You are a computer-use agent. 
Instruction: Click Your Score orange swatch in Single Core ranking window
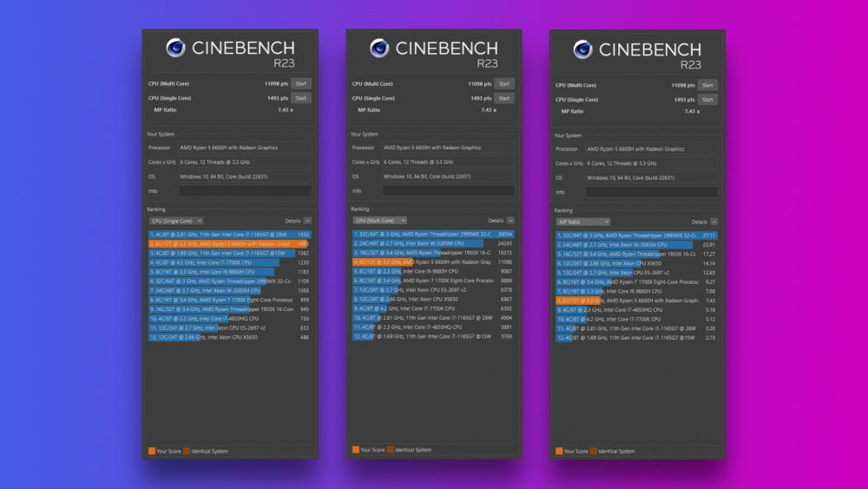pos(152,451)
